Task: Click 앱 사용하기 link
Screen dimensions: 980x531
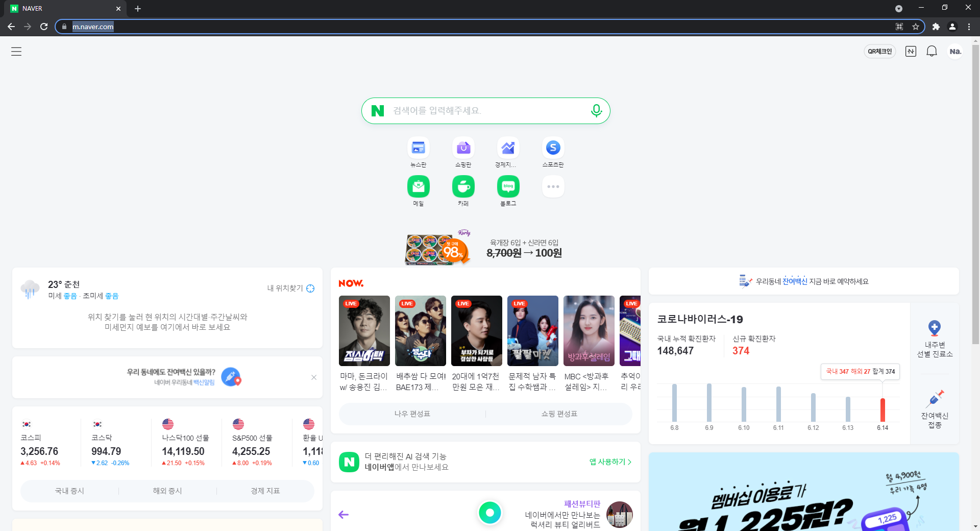Action: tap(610, 462)
